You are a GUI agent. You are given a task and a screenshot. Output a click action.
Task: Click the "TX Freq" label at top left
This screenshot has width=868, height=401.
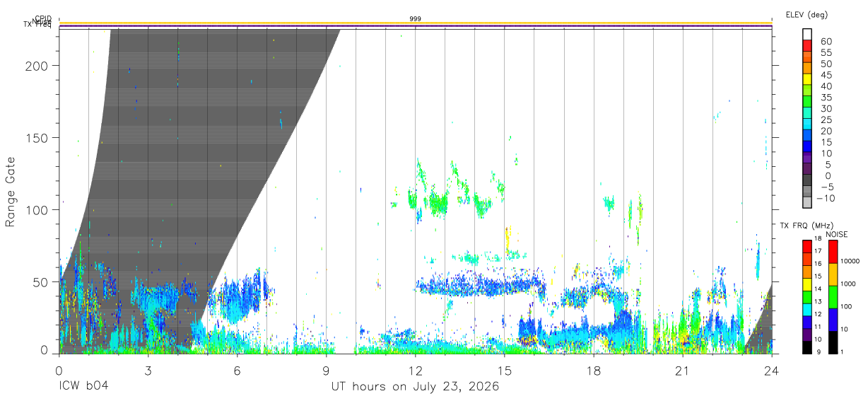point(38,25)
